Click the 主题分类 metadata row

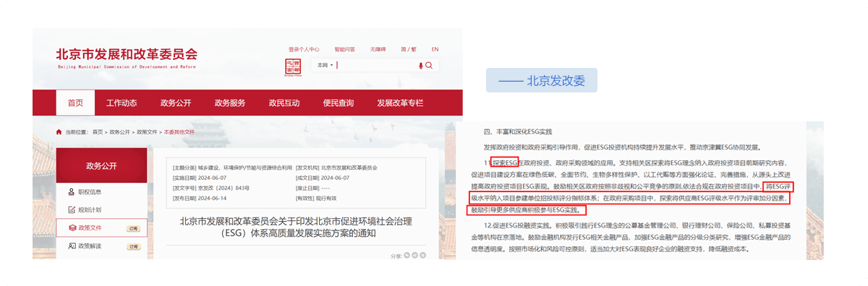coord(232,167)
